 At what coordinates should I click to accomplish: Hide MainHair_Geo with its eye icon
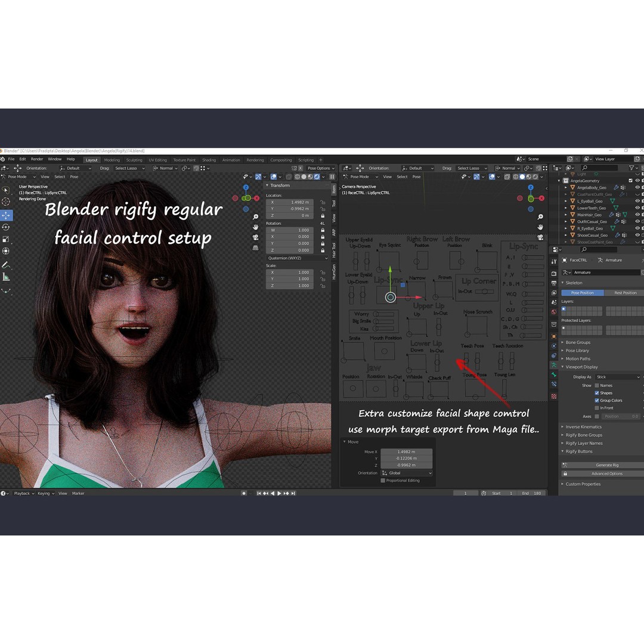coord(637,215)
